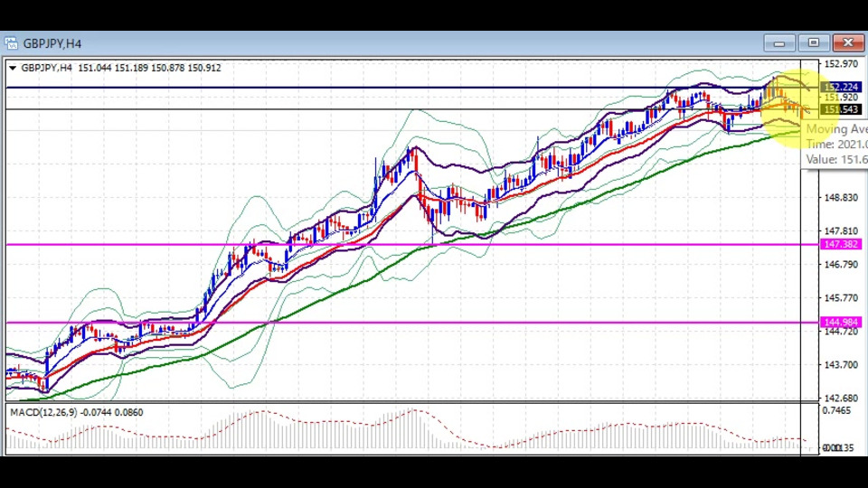Click the 152.970 price scale value
This screenshot has height=488, width=868.
[x=840, y=64]
